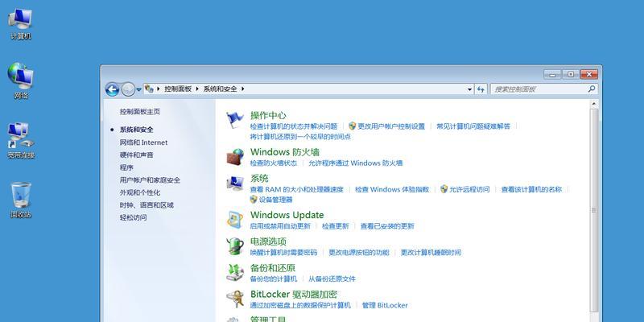This screenshot has width=644, height=322.
Task: Click the 电源选项 battery icon
Action: pos(235,246)
